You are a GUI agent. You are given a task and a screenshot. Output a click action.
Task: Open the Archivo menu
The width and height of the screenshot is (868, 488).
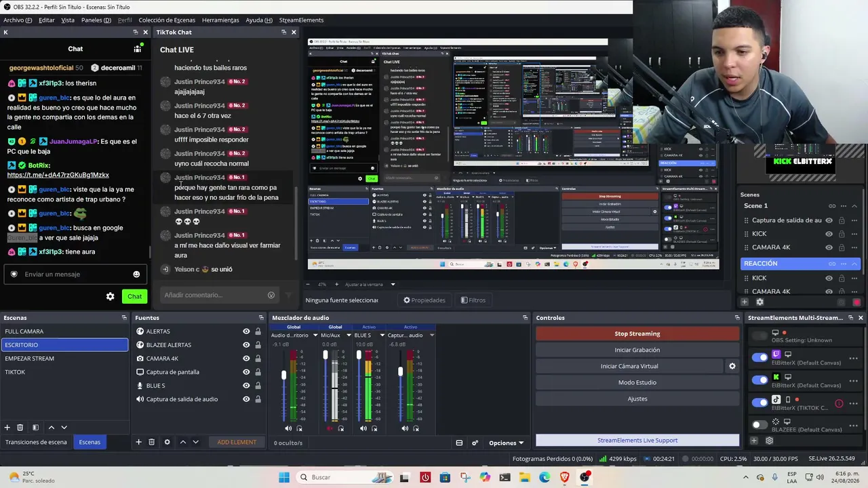pyautogui.click(x=18, y=20)
